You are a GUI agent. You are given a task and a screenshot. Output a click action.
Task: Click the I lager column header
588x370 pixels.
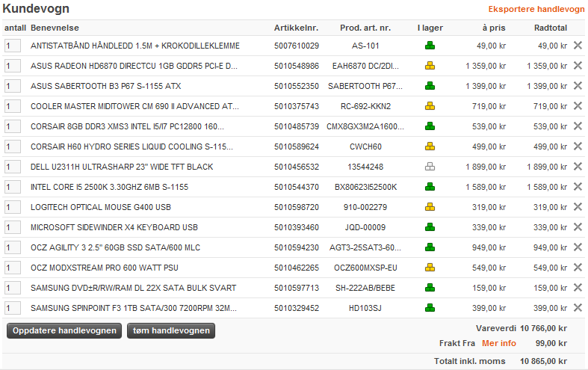430,28
